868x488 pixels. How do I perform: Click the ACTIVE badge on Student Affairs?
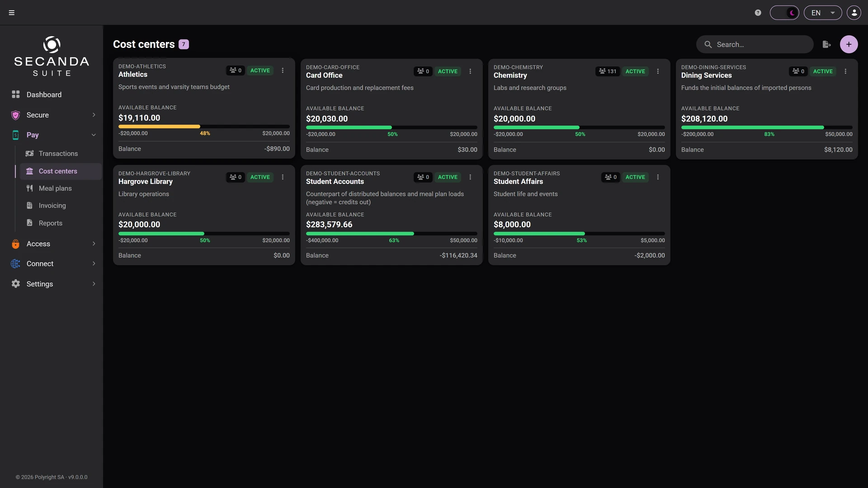pyautogui.click(x=635, y=177)
